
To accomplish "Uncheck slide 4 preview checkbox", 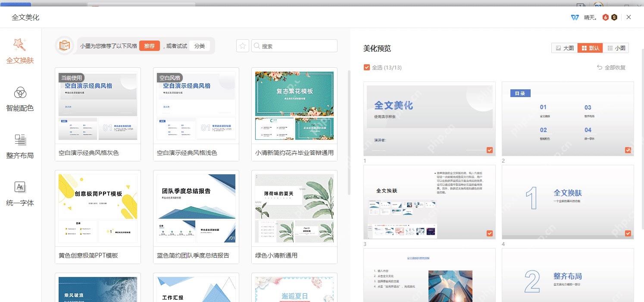I will (x=628, y=233).
